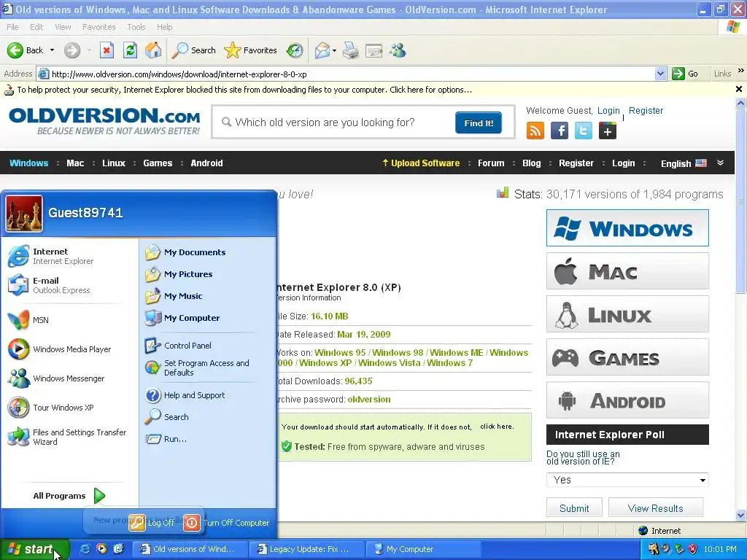
Task: Click the Go button
Action: pyautogui.click(x=685, y=74)
